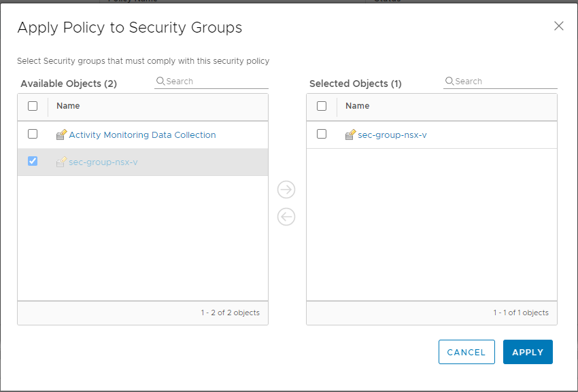Screen dimensions: 578x392
Task: Click the Name column header in Available Objects
Action: (x=68, y=106)
